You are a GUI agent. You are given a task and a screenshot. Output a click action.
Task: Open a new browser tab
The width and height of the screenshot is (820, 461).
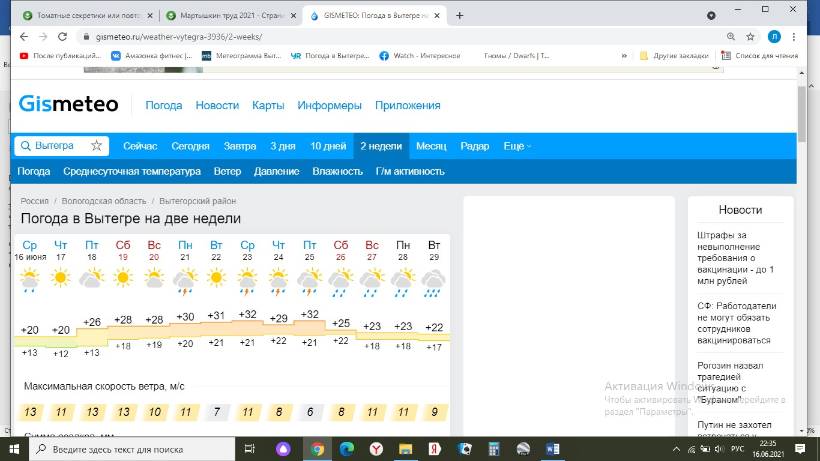459,16
